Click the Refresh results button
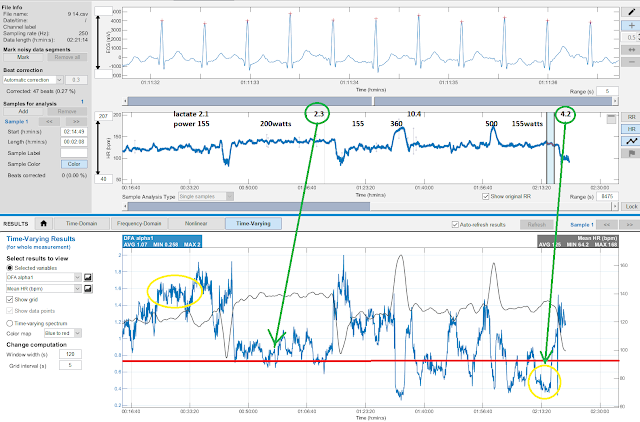The image size is (640, 422). click(536, 224)
